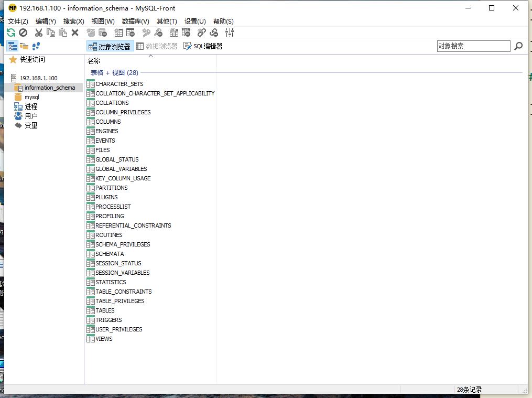The height and width of the screenshot is (398, 532).
Task: Toggle the file explorer folders icon
Action: (24, 46)
